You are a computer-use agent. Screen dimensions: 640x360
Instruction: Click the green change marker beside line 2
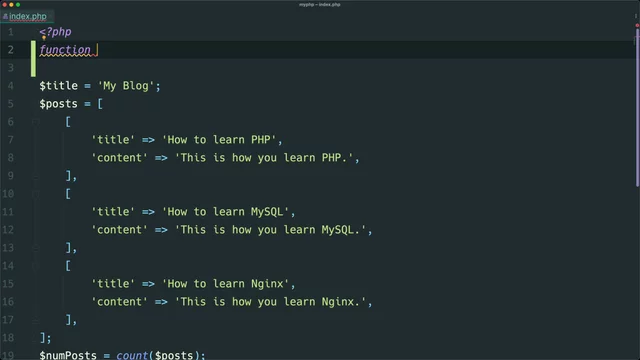coord(33,59)
